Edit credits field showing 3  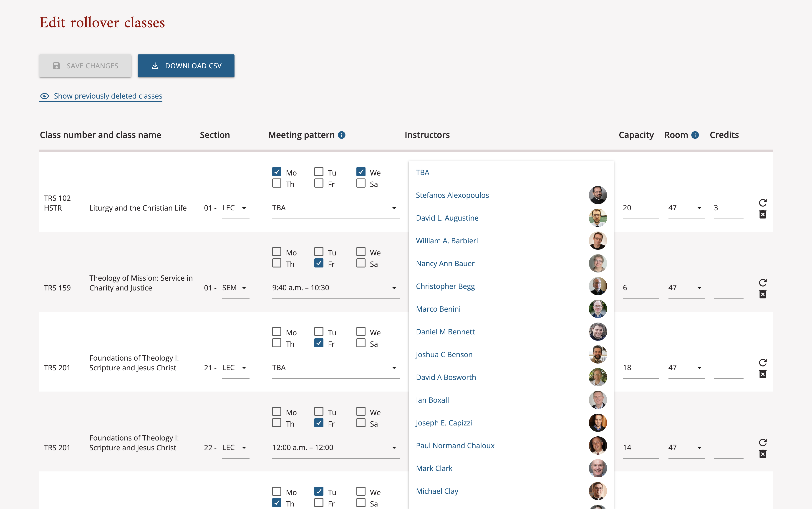pos(728,208)
